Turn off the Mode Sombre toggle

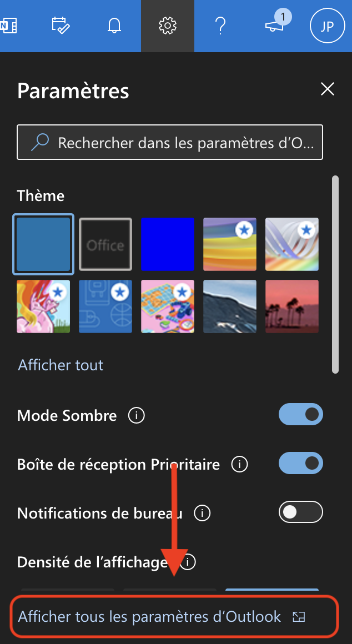click(300, 414)
